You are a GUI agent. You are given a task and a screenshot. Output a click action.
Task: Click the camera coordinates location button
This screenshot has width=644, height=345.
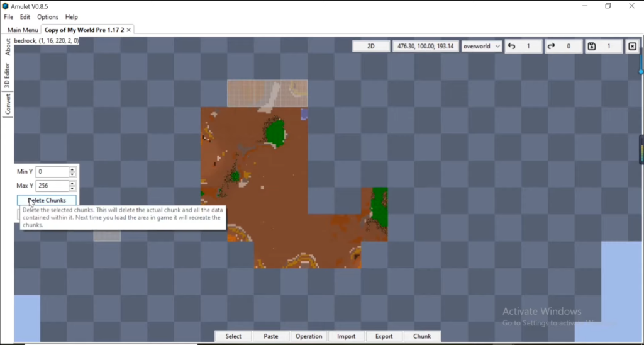(x=425, y=47)
